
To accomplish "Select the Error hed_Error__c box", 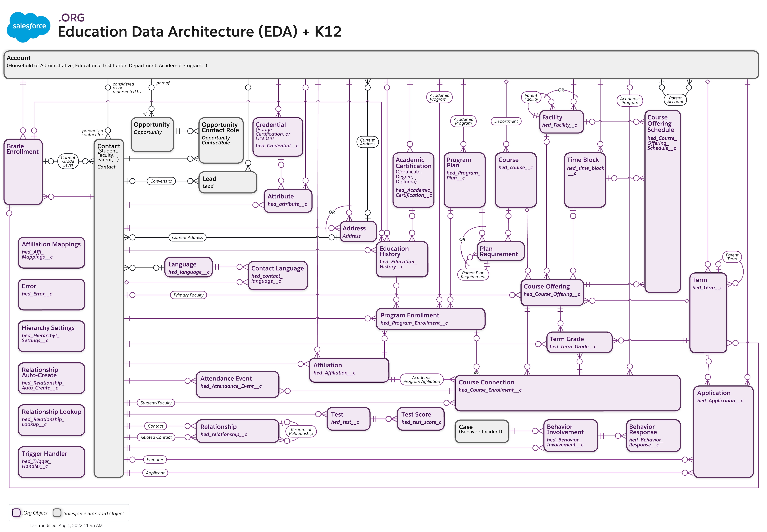I will [51, 295].
